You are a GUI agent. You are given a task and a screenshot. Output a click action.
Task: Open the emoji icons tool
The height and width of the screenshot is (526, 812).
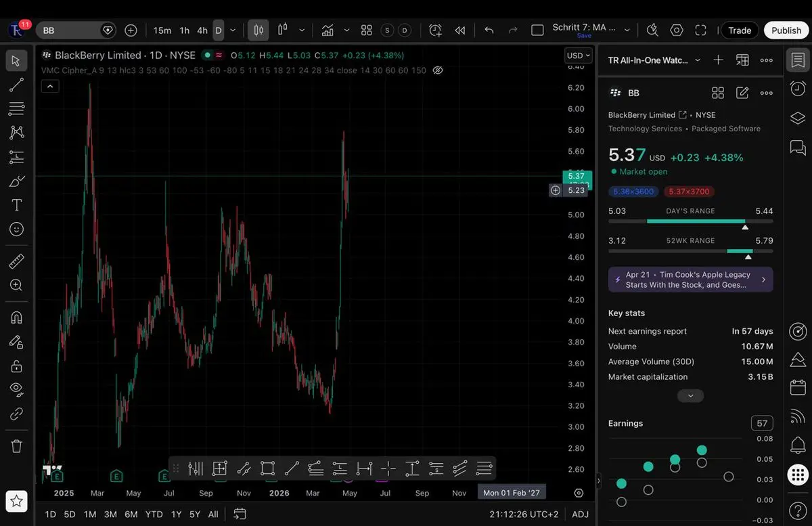tap(17, 229)
